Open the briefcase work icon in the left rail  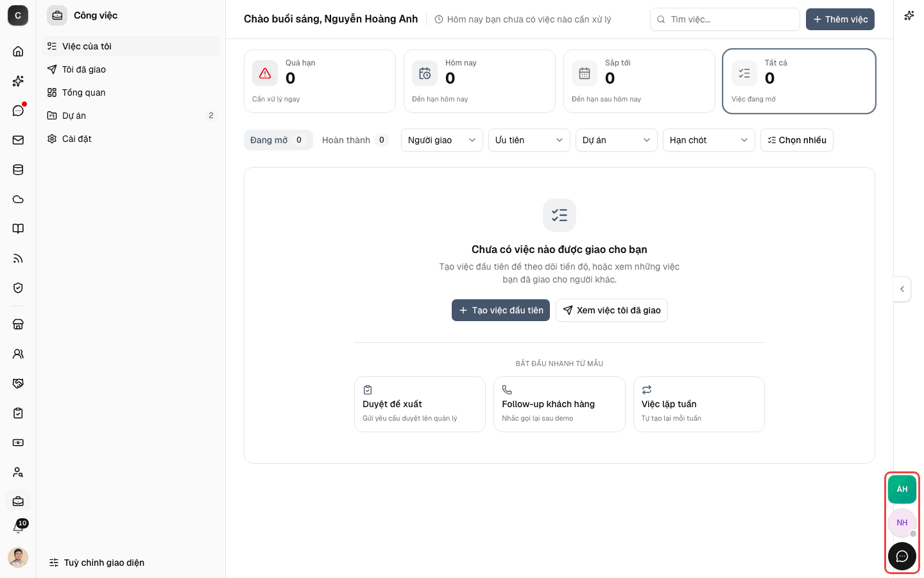coord(18,501)
